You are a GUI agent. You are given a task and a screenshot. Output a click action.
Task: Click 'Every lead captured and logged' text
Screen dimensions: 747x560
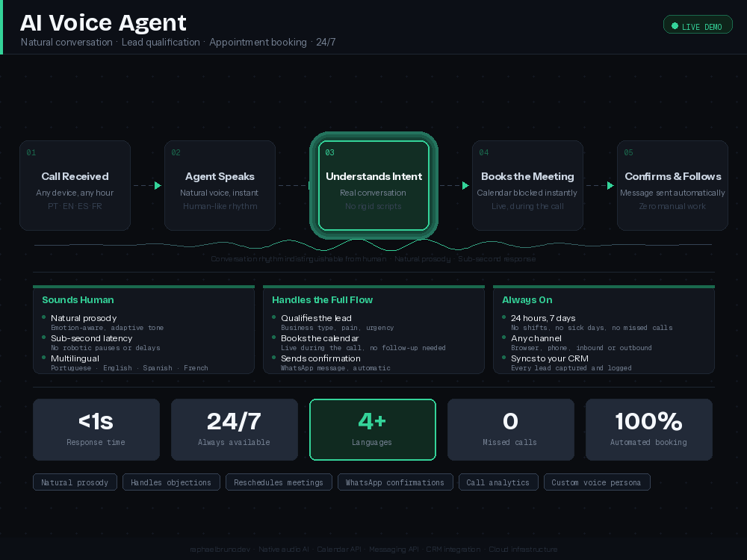(x=571, y=367)
